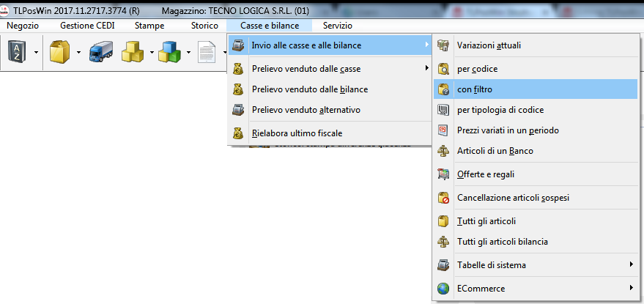Select Tutti gli articoli bilancia
This screenshot has height=304, width=644.
point(502,241)
